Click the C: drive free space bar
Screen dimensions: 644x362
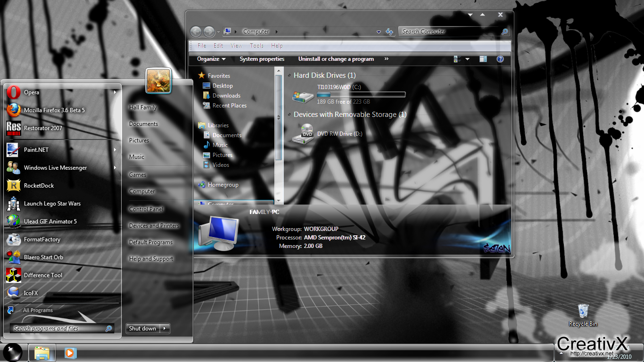point(361,94)
